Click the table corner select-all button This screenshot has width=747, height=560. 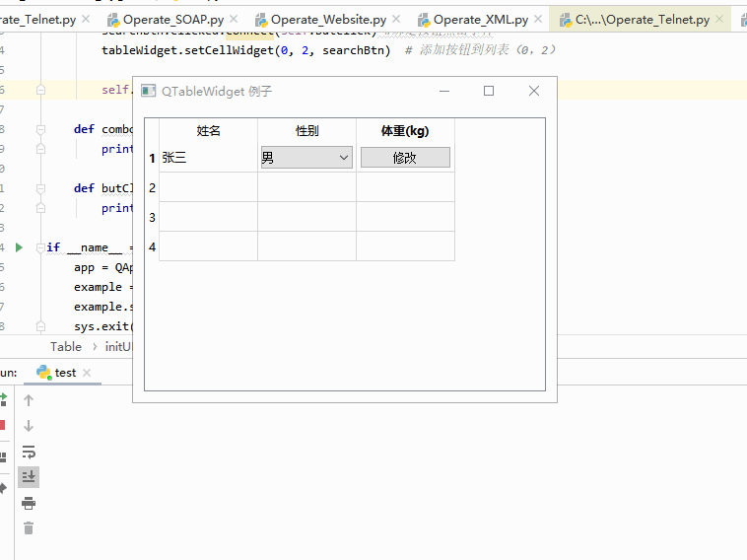[152, 130]
